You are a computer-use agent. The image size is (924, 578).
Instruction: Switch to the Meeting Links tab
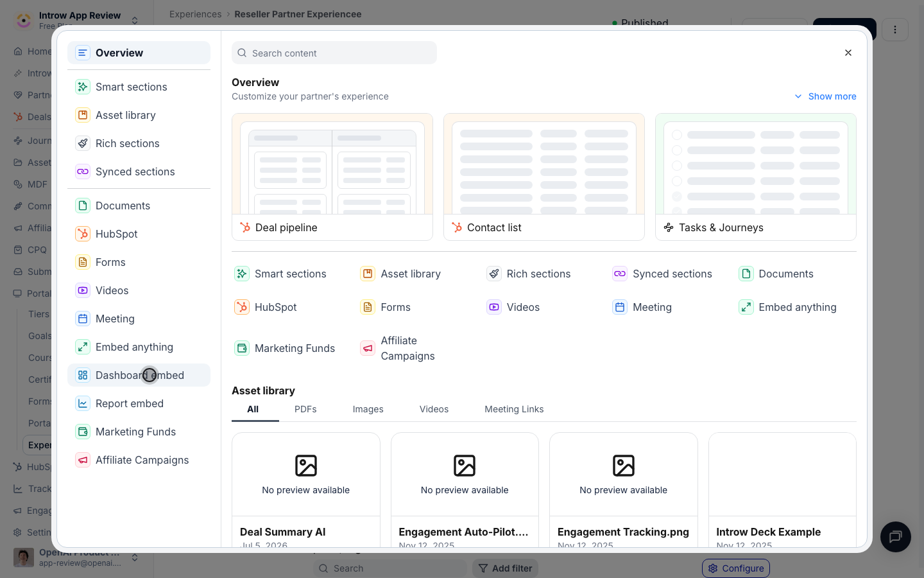pyautogui.click(x=514, y=409)
